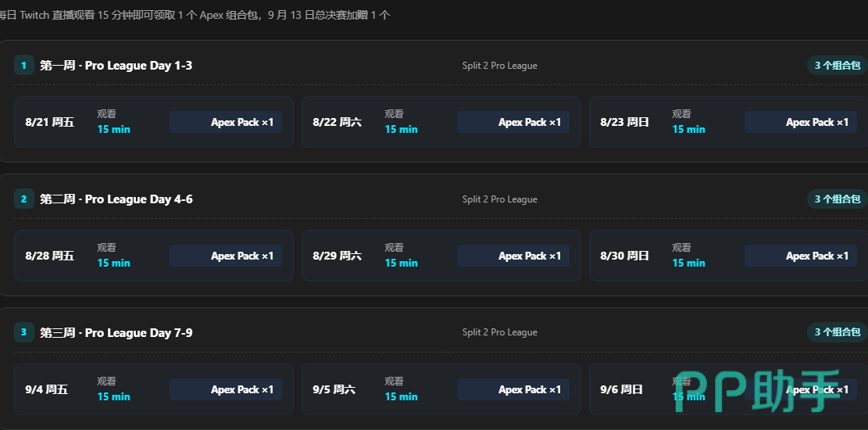Viewport: 868px width, 430px height.
Task: Click the 观看 label on the 8/22 card
Action: (394, 113)
